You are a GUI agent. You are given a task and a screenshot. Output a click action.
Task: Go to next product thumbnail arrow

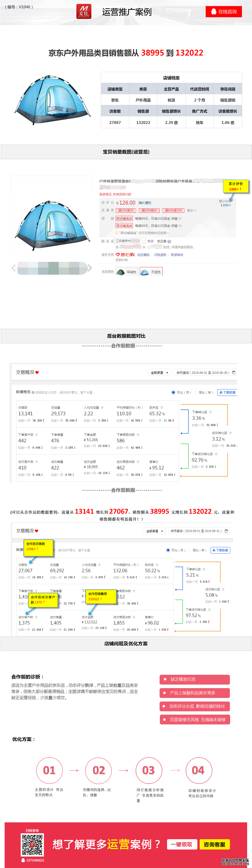[90, 268]
